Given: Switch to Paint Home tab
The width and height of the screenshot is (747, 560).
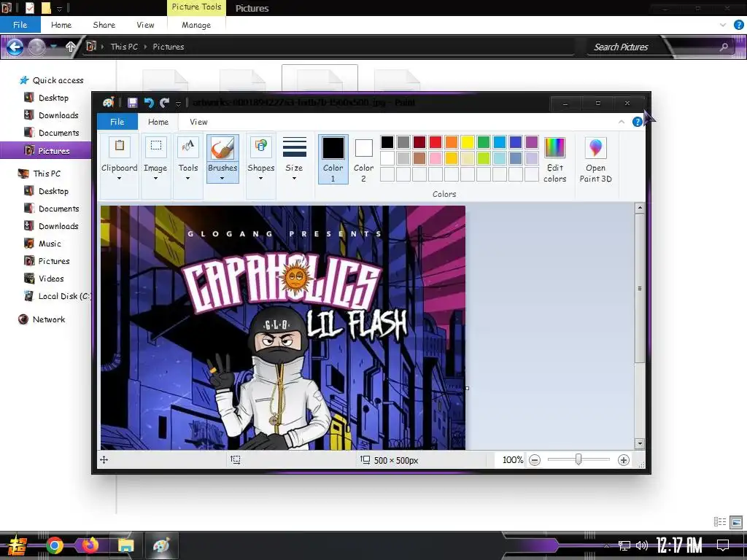Looking at the screenshot, I should [158, 122].
